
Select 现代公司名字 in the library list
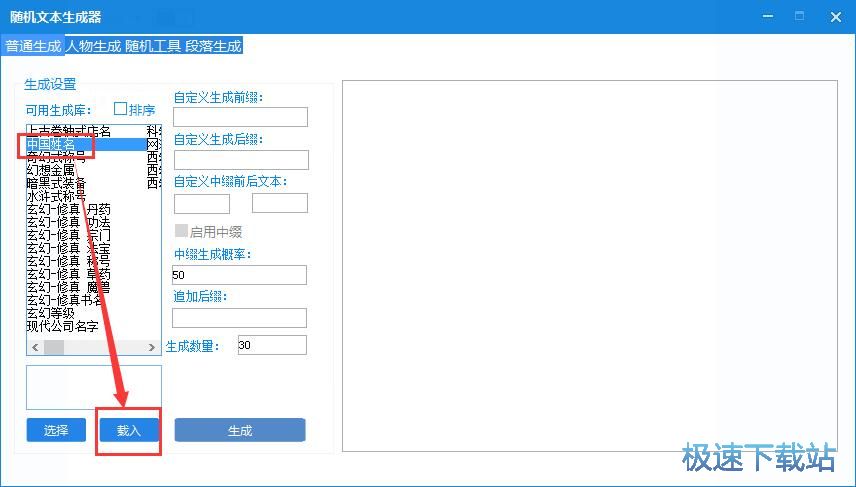tap(63, 326)
